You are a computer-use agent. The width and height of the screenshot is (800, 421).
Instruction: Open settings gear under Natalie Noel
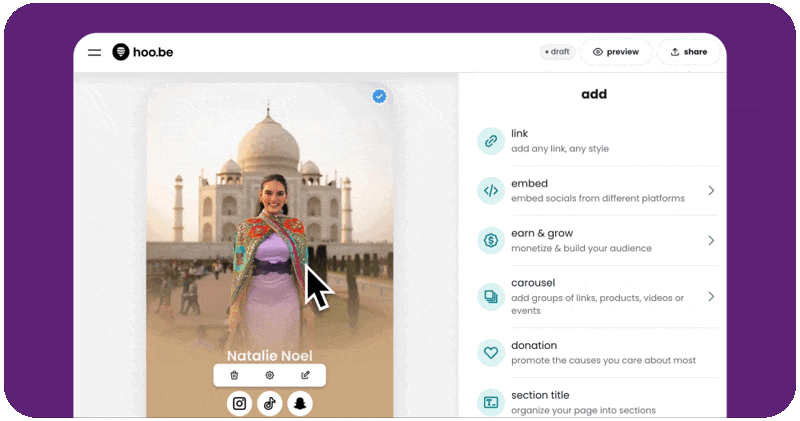click(x=269, y=375)
